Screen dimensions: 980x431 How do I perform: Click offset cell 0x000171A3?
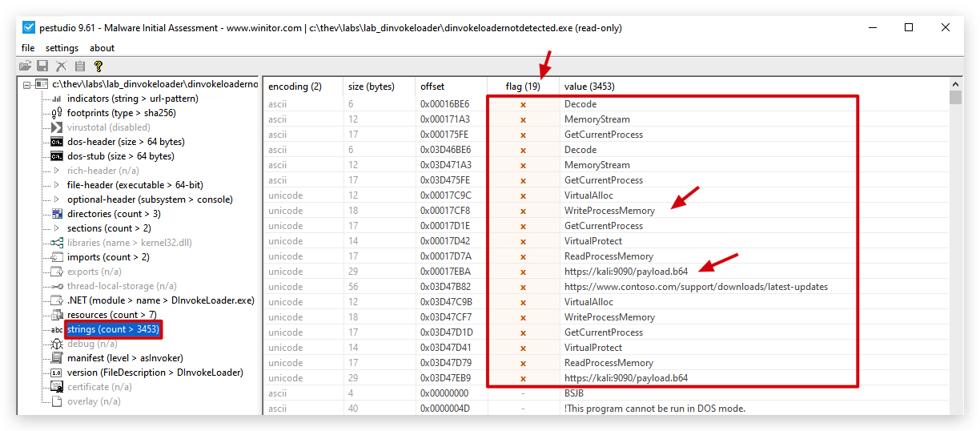[x=444, y=119]
